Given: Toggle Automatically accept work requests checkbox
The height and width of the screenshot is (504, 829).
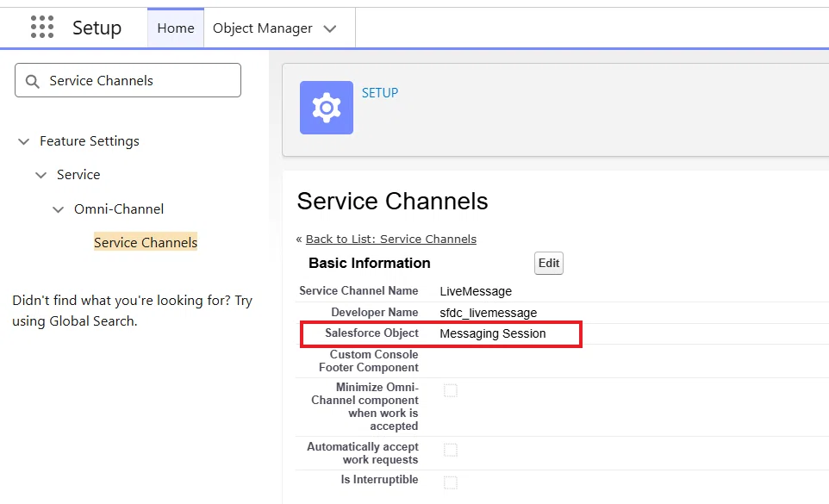Looking at the screenshot, I should pos(451,450).
